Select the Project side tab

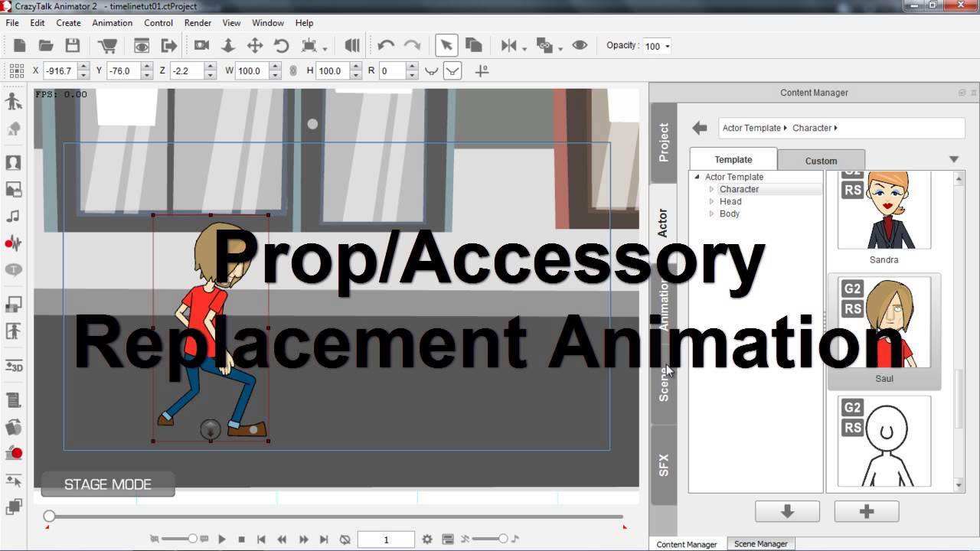(664, 142)
